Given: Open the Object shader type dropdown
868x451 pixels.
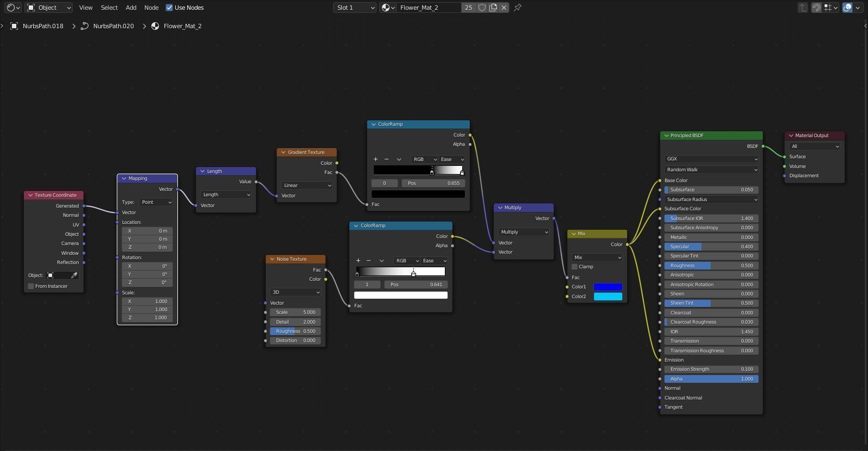Looking at the screenshot, I should [49, 8].
